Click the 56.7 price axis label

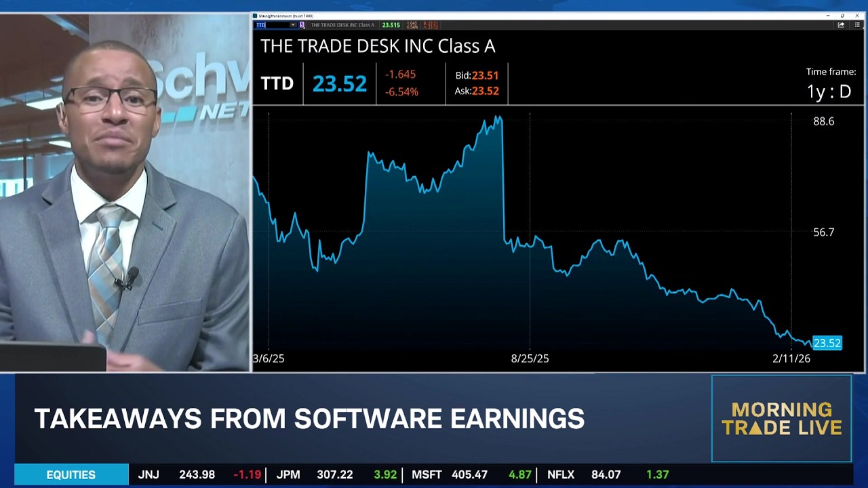tap(824, 232)
